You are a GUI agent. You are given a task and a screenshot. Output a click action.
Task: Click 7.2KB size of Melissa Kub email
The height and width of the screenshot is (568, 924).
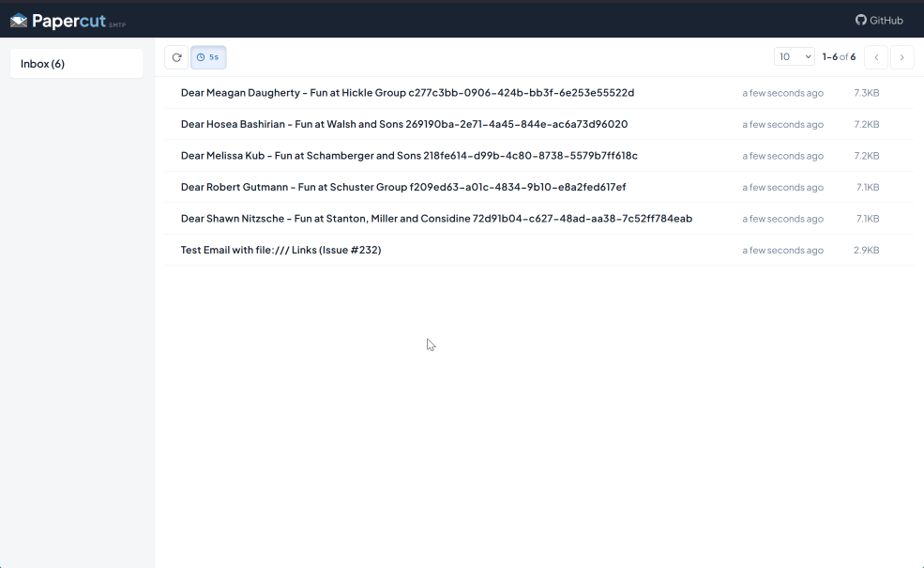[866, 156]
